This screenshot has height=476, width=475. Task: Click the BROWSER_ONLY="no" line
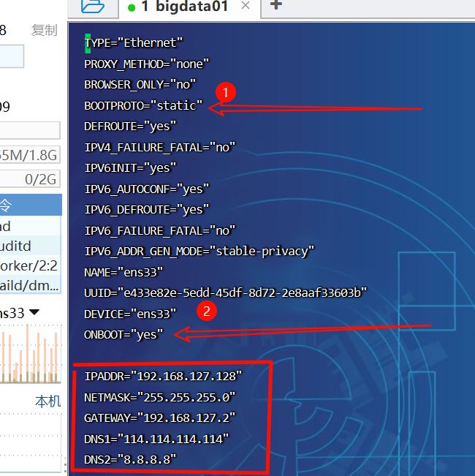click(x=140, y=85)
